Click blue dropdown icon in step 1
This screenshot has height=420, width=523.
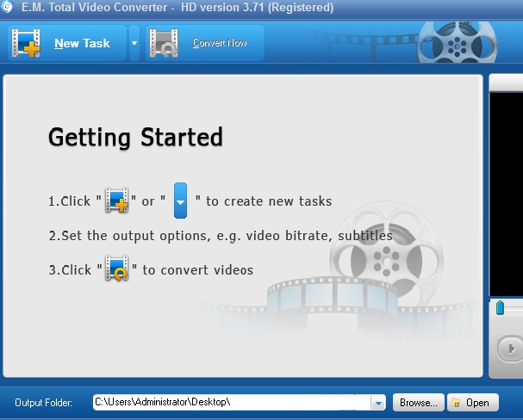(180, 201)
